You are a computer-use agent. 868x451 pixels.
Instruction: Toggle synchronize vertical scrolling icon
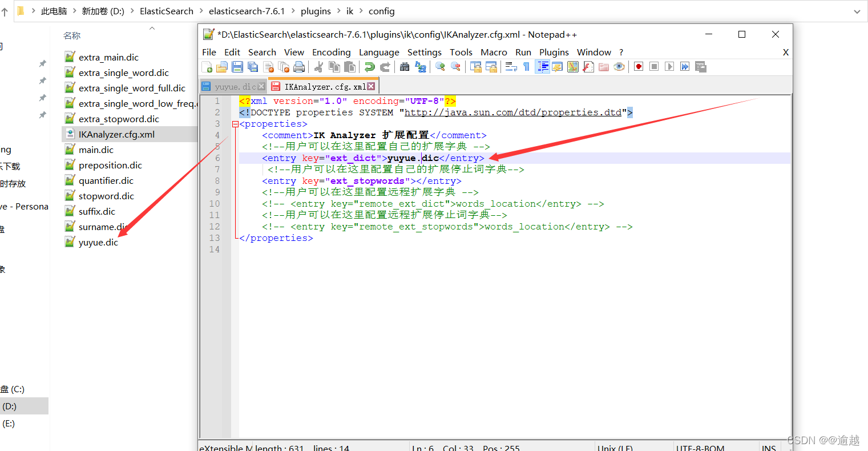[x=475, y=67]
